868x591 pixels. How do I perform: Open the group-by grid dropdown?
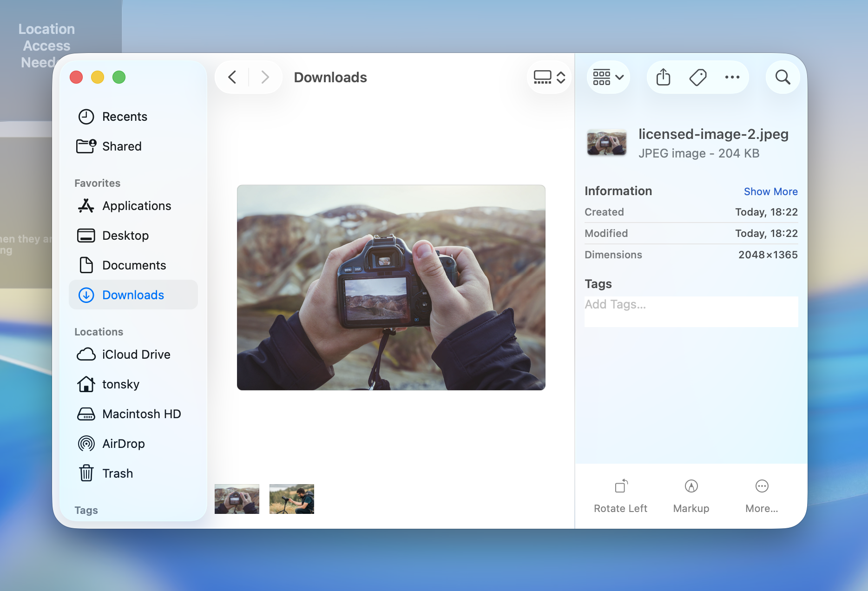[608, 77]
